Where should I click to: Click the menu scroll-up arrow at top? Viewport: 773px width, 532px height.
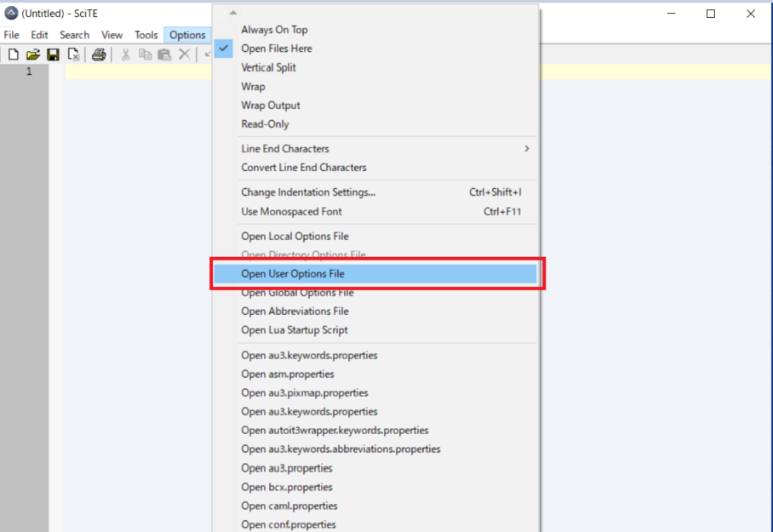pyautogui.click(x=233, y=12)
